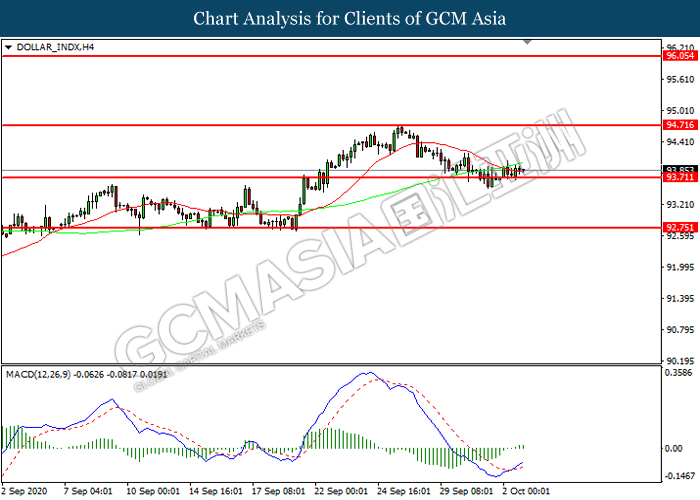
Task: Select the 94.716 red price label
Action: point(679,125)
